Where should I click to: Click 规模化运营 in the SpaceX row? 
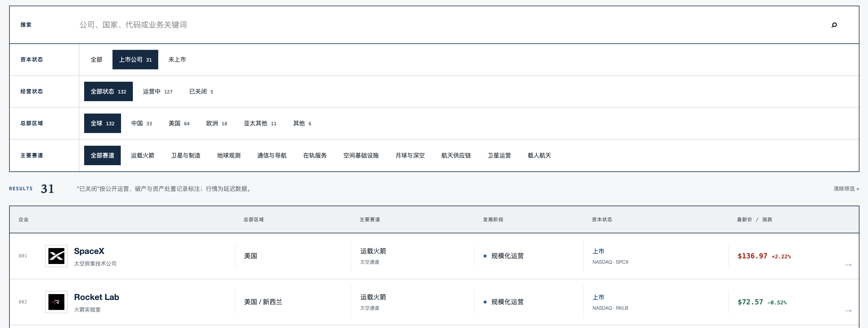[507, 256]
